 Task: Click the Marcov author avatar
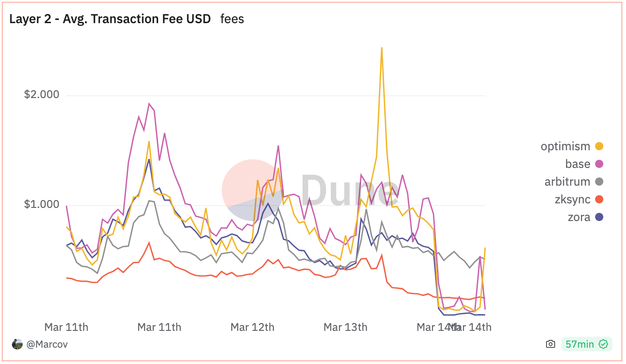click(17, 344)
